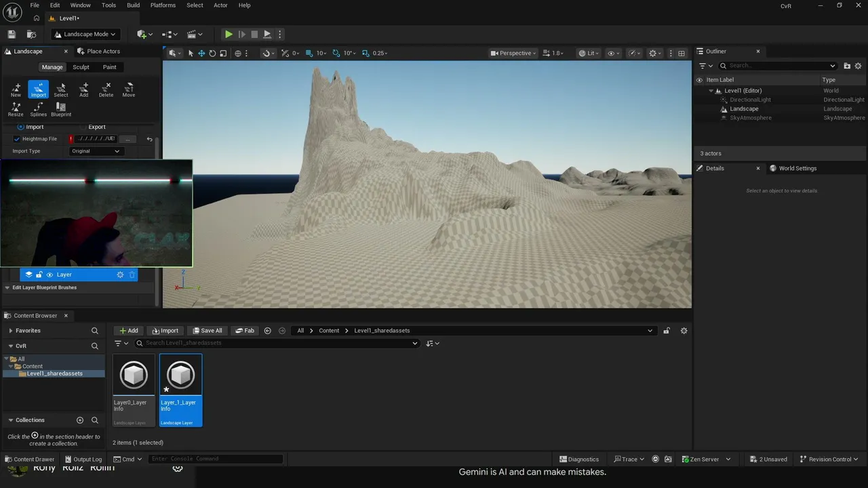Open the Revision Control dropdown

coord(829,459)
